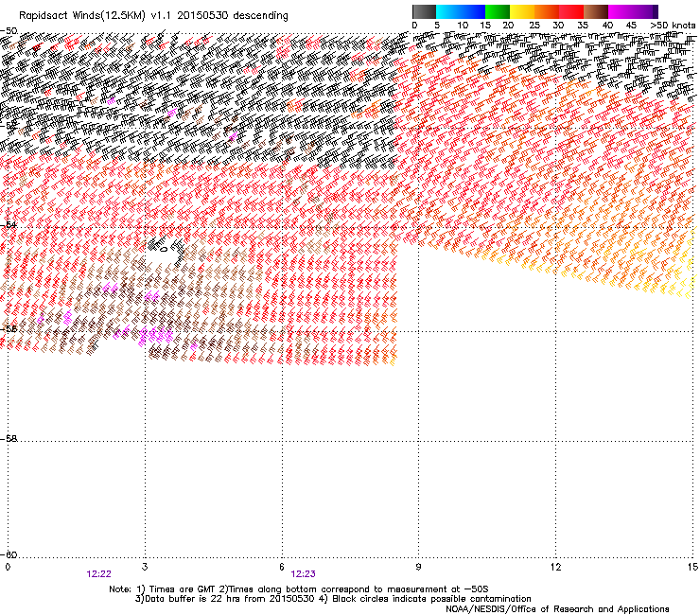Click the green 15-20 knots color segment
700x615 pixels.
(x=498, y=11)
